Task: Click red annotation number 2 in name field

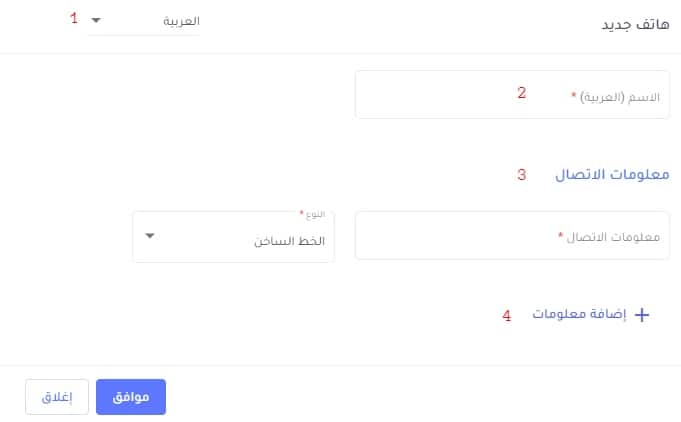Action: point(521,93)
